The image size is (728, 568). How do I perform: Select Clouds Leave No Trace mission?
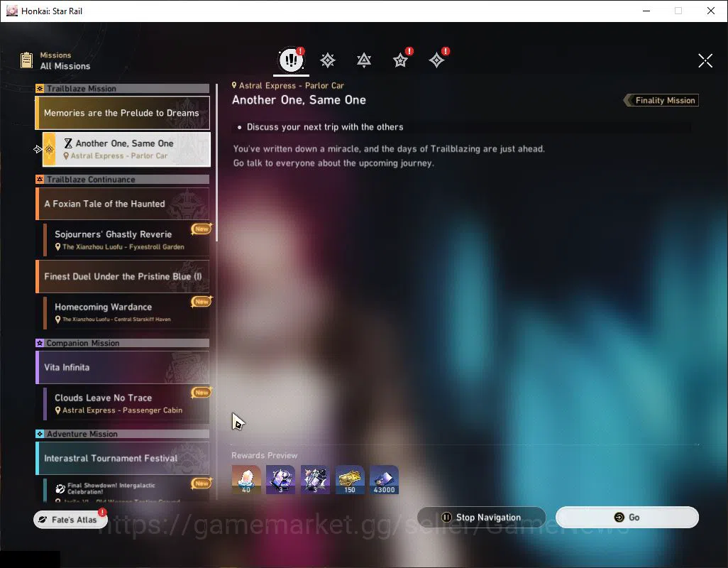pos(126,403)
